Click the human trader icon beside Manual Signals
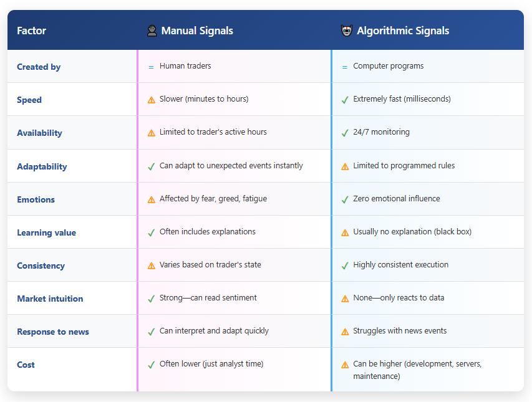Screen dimensions: 532x402 coord(152,31)
